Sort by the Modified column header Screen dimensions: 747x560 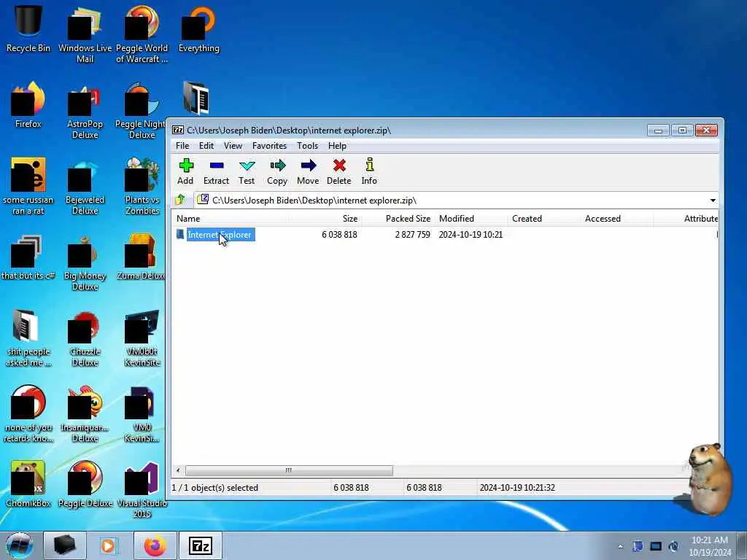(471, 219)
